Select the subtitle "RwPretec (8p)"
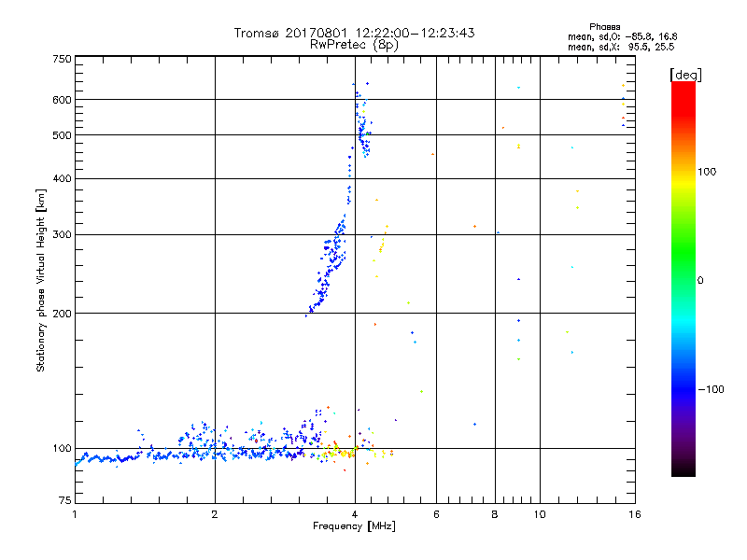Image resolution: width=747 pixels, height=560 pixels. tap(354, 45)
